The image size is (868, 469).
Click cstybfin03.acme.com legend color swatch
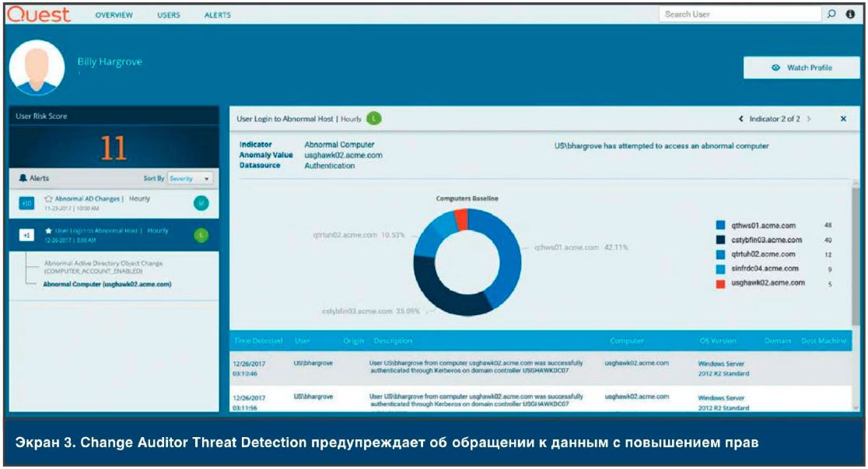(720, 240)
